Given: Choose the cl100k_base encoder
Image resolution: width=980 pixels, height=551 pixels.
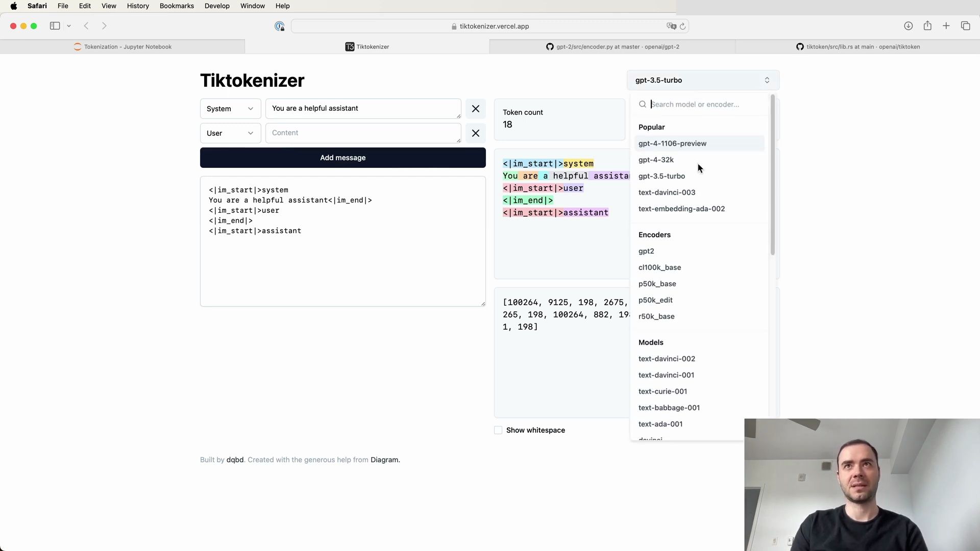Looking at the screenshot, I should (699, 267).
